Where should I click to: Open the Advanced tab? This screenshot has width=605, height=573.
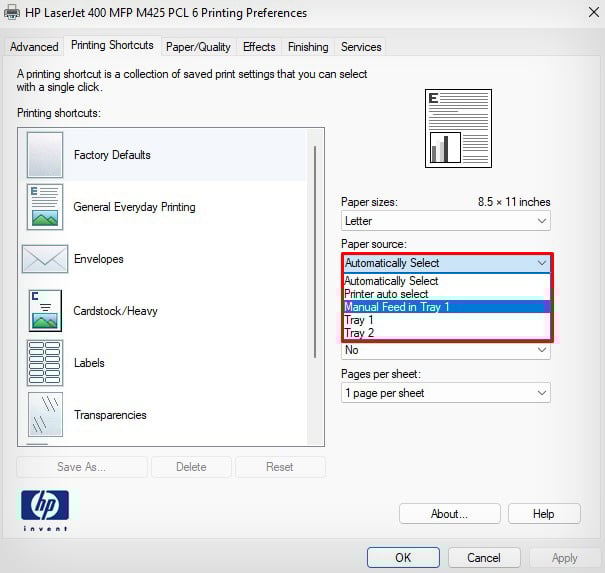click(34, 47)
